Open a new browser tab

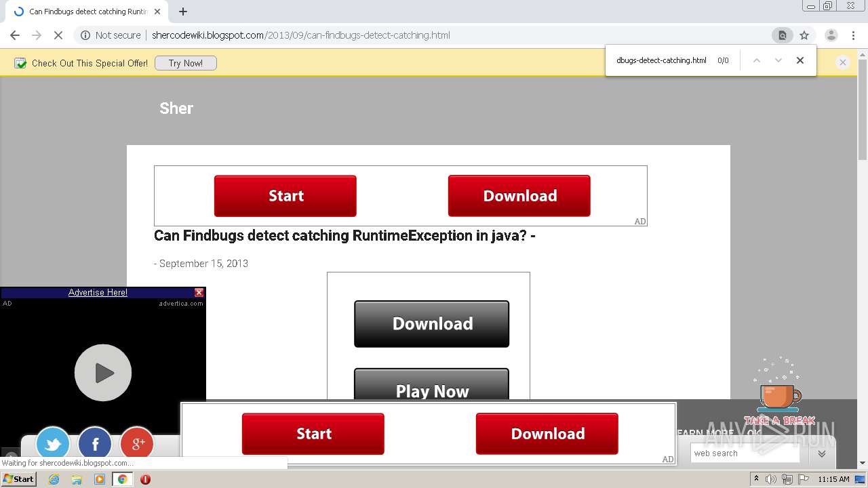pos(183,12)
